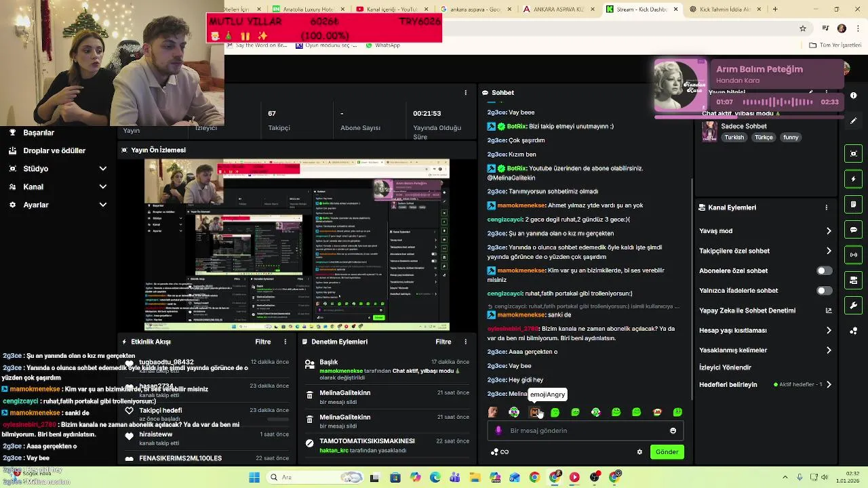The height and width of the screenshot is (488, 868).
Task: Toggle Yalnızca ifadelerle sohbet switch
Action: click(x=824, y=291)
